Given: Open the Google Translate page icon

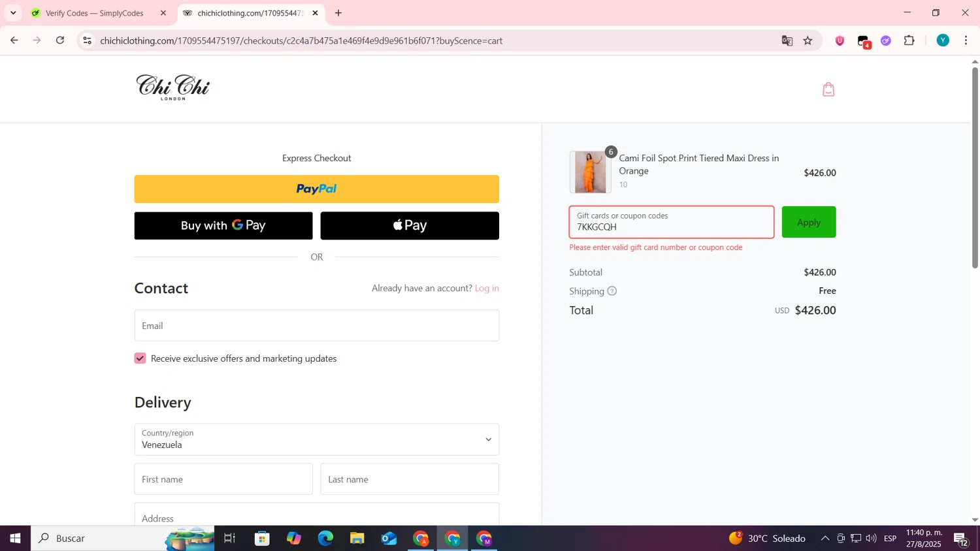Looking at the screenshot, I should 787,40.
